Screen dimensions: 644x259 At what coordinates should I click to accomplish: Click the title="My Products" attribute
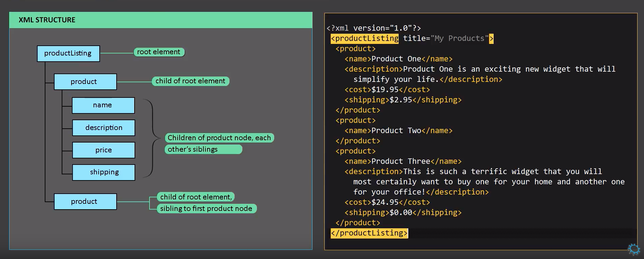coord(446,38)
